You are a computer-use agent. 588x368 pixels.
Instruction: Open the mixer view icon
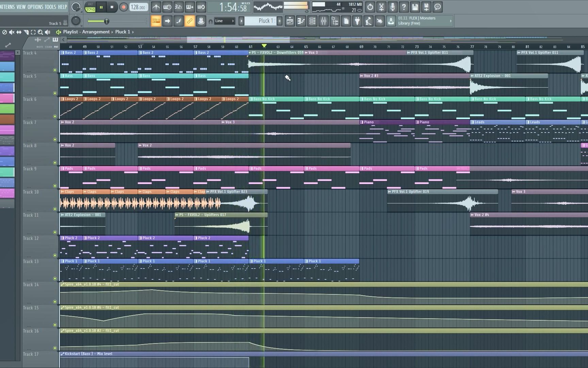click(324, 21)
